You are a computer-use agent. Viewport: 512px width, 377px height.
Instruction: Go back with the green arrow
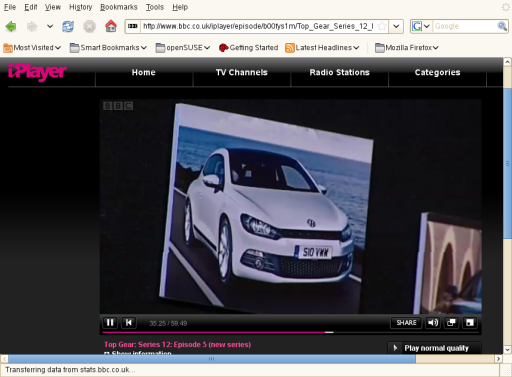11,26
